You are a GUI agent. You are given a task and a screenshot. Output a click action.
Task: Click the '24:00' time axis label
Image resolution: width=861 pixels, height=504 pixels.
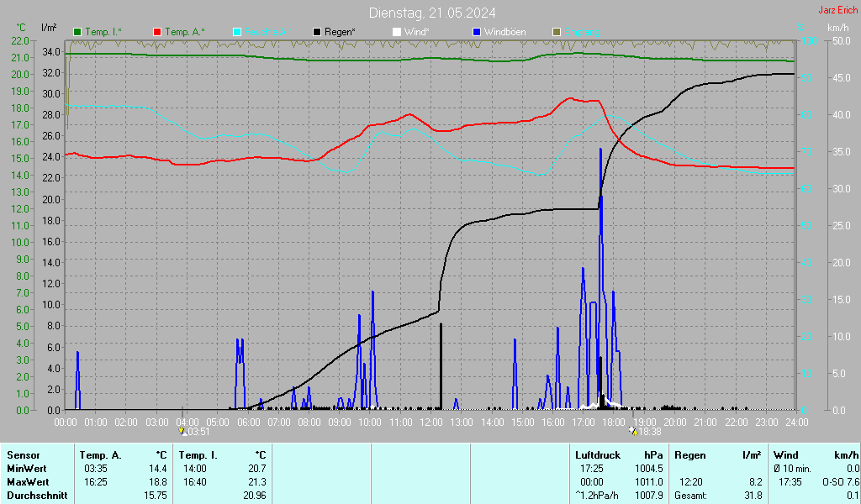(797, 423)
